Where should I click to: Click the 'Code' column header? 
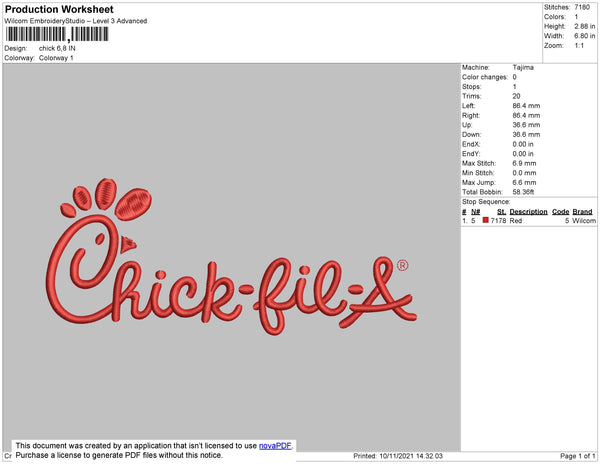[x=561, y=212]
